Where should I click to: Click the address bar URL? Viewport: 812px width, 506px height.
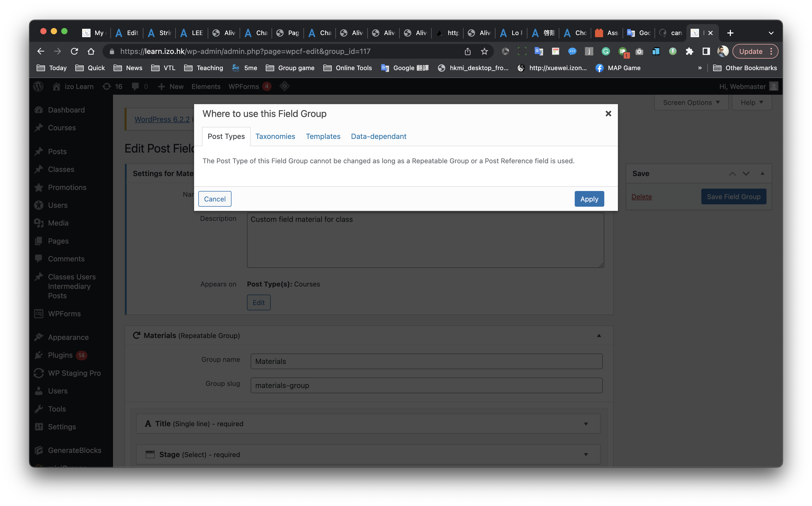click(x=245, y=51)
